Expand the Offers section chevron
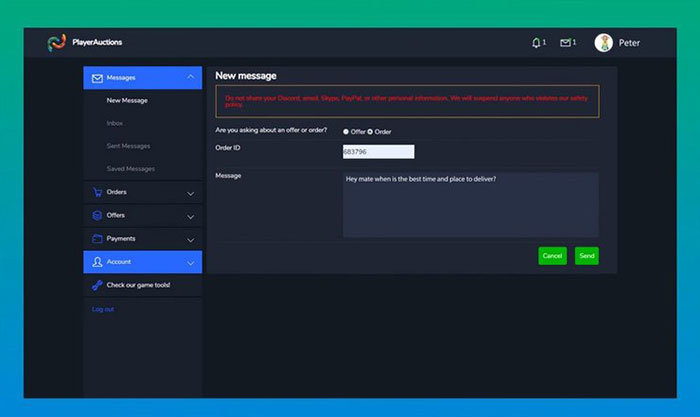 pos(191,217)
